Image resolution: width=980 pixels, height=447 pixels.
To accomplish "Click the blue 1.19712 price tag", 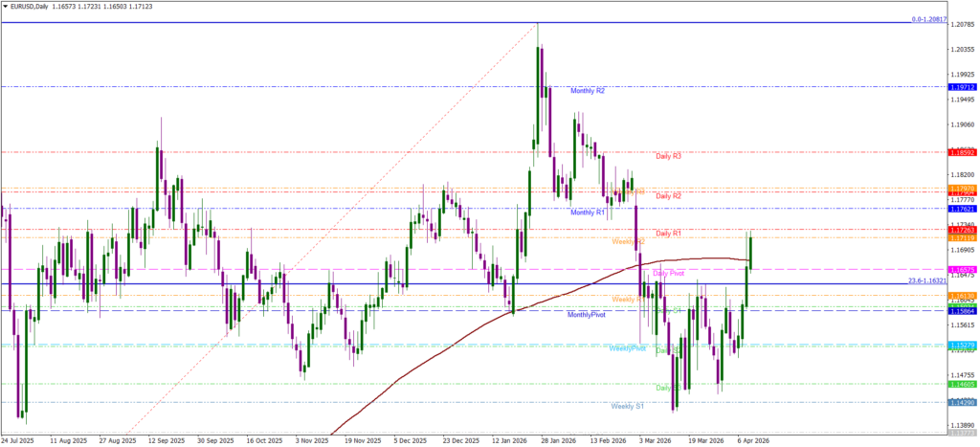I will pos(961,87).
